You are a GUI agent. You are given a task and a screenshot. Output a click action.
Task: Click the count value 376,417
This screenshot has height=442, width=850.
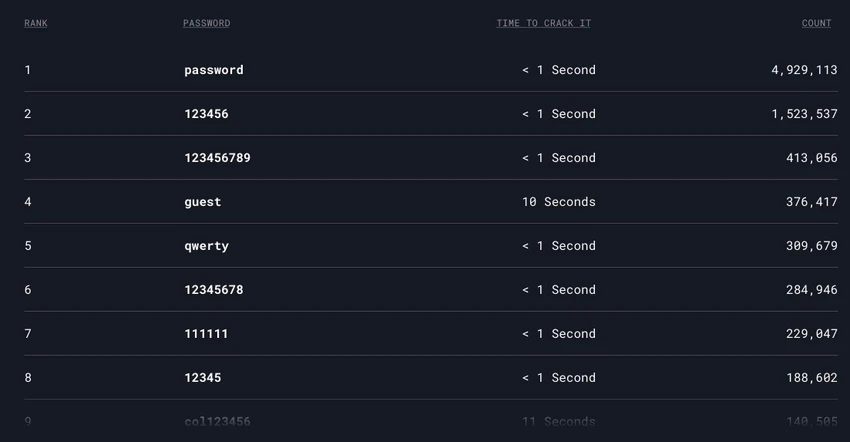tap(812, 202)
